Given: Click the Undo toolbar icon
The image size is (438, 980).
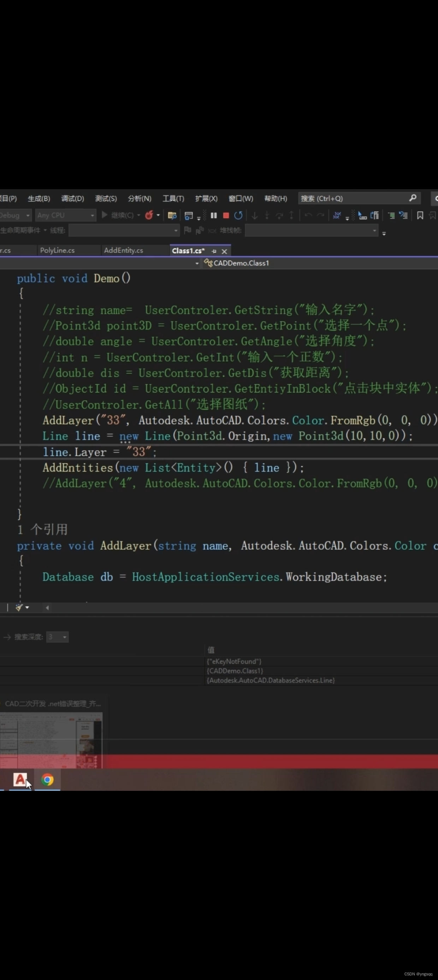Looking at the screenshot, I should tap(308, 215).
